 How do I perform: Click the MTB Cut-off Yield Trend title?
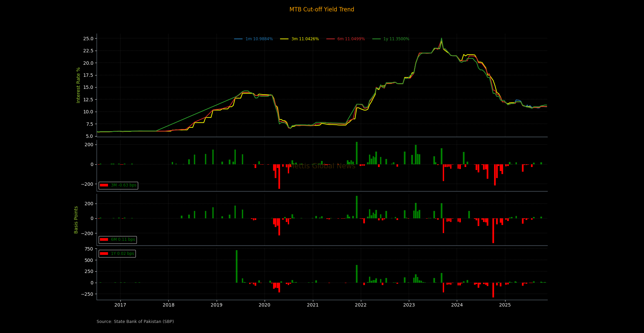(x=322, y=9)
